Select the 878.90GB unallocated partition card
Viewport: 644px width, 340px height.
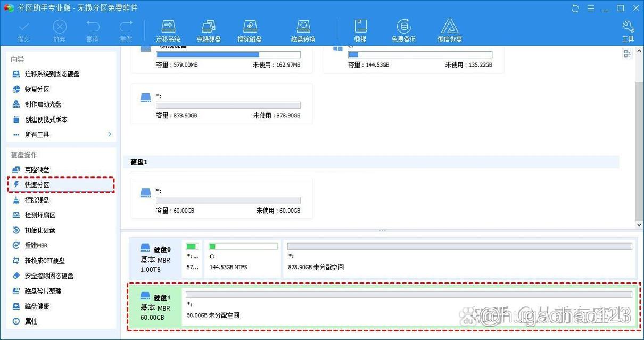[x=222, y=104]
